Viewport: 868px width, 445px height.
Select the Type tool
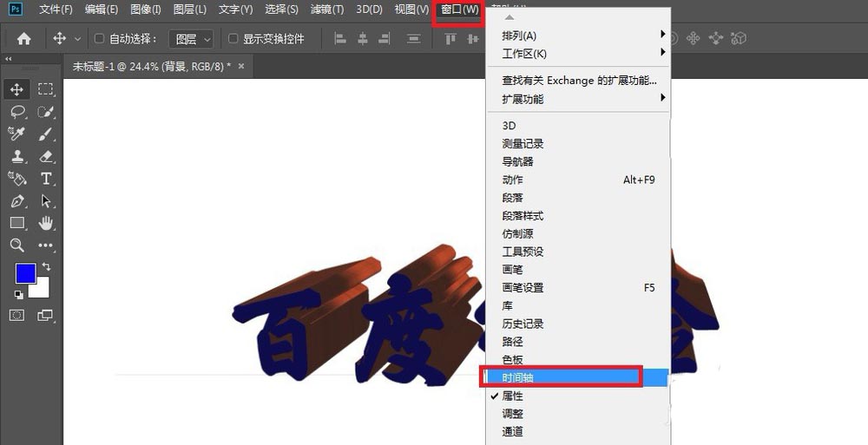click(x=45, y=178)
